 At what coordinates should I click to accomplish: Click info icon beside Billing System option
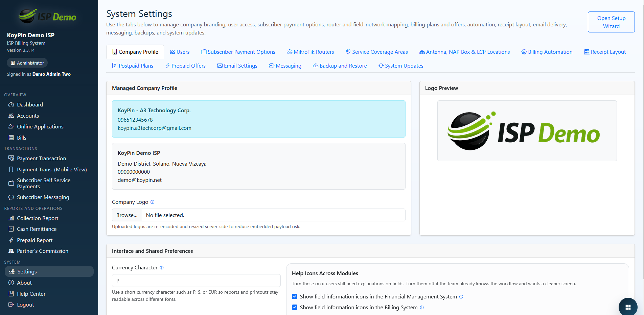click(x=422, y=308)
